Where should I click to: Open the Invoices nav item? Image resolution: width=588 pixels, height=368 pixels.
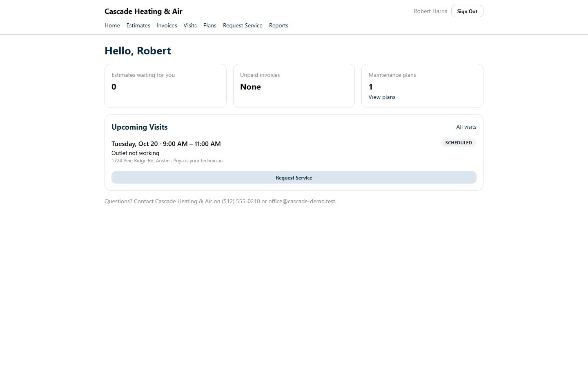click(167, 25)
